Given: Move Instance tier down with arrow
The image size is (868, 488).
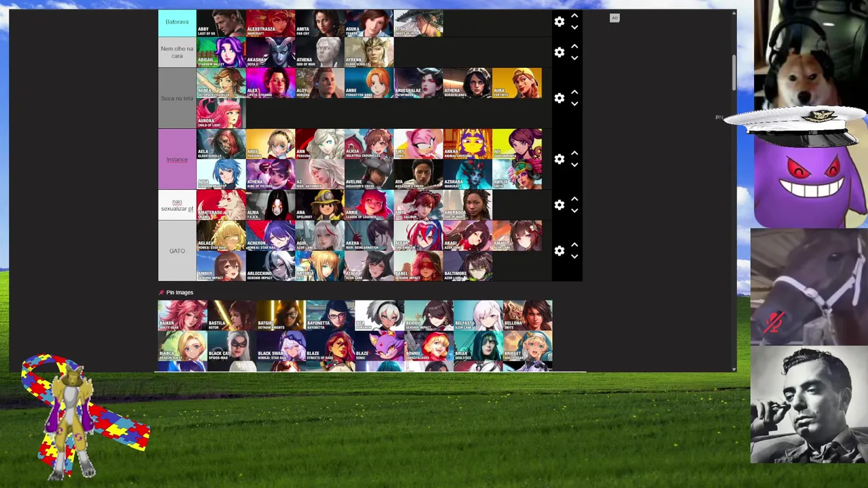Looking at the screenshot, I should tap(574, 165).
